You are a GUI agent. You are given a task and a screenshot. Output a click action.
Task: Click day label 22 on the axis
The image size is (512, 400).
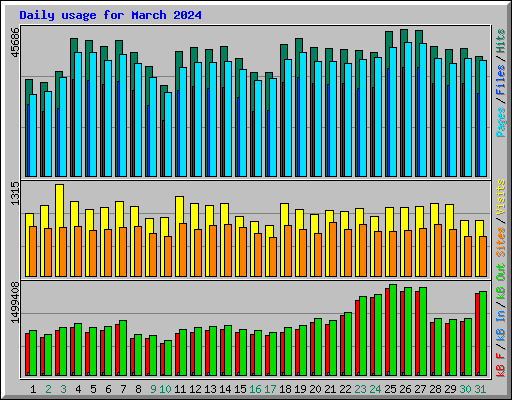point(345,389)
